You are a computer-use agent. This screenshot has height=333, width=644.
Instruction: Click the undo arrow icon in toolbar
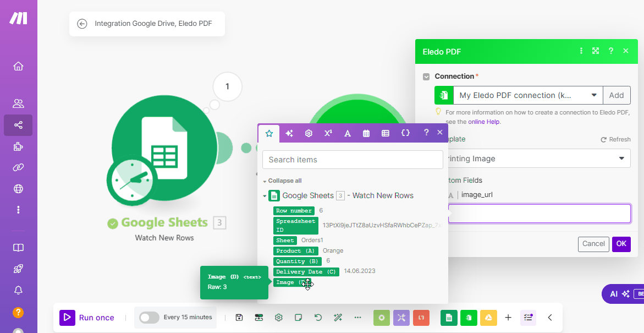pos(318,318)
